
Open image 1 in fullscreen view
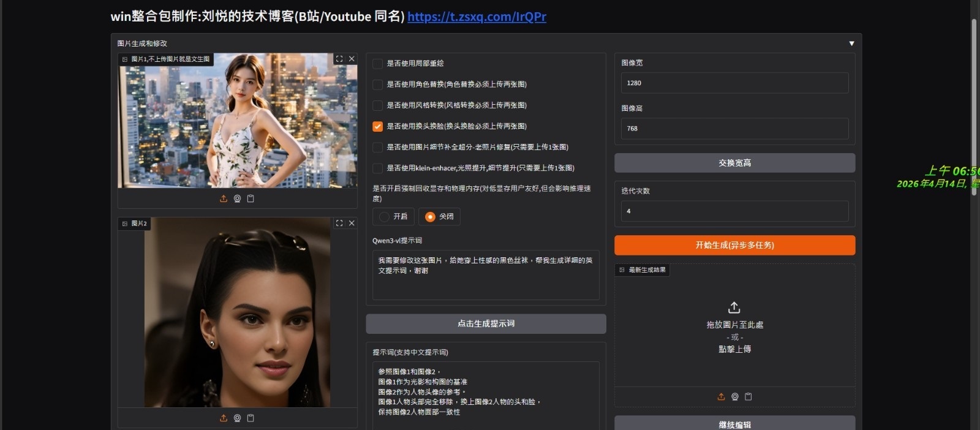pyautogui.click(x=339, y=59)
